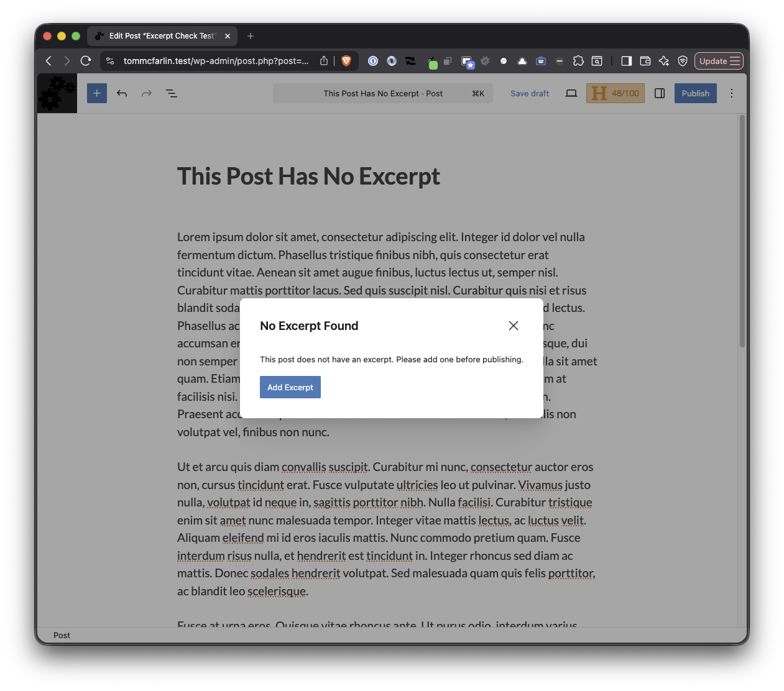Image resolution: width=784 pixels, height=691 pixels.
Task: Open the headline score 48/100 indicator
Action: [x=616, y=93]
